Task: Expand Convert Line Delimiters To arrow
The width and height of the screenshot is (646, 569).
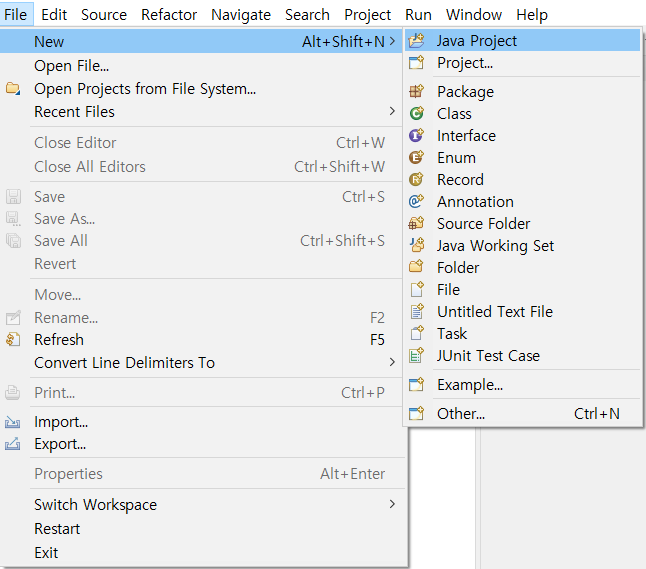Action: [392, 362]
